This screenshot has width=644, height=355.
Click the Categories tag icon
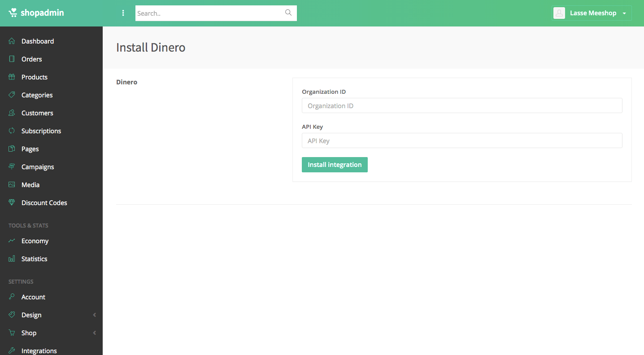(12, 95)
